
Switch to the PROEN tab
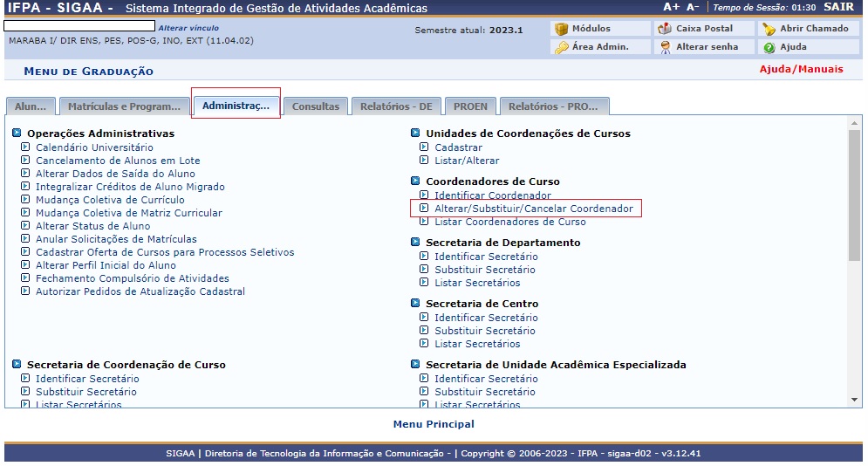coord(470,106)
